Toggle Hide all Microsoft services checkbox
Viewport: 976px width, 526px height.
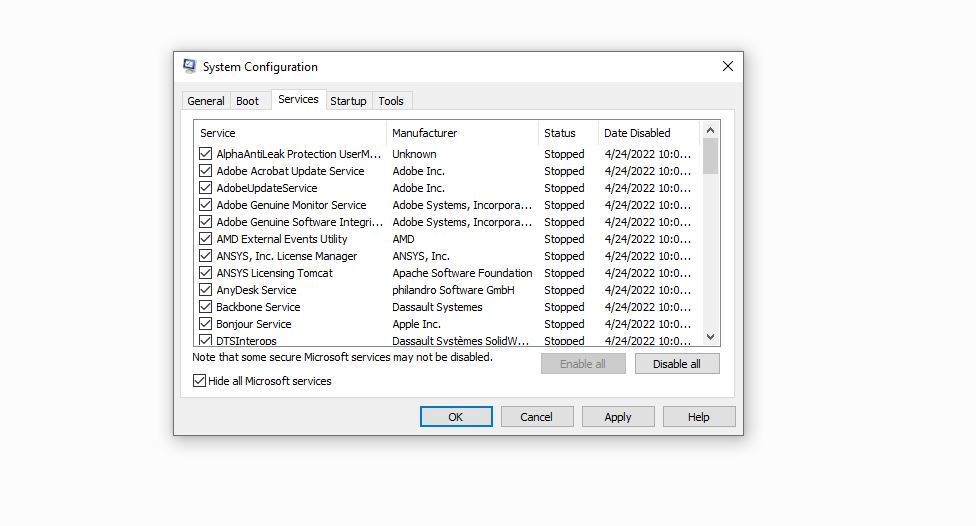[x=200, y=381]
